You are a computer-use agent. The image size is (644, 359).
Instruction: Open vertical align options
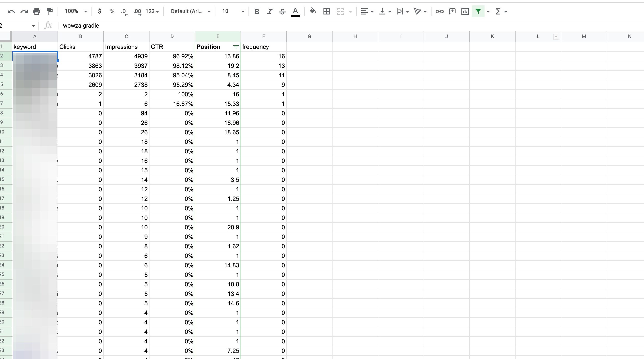[385, 12]
